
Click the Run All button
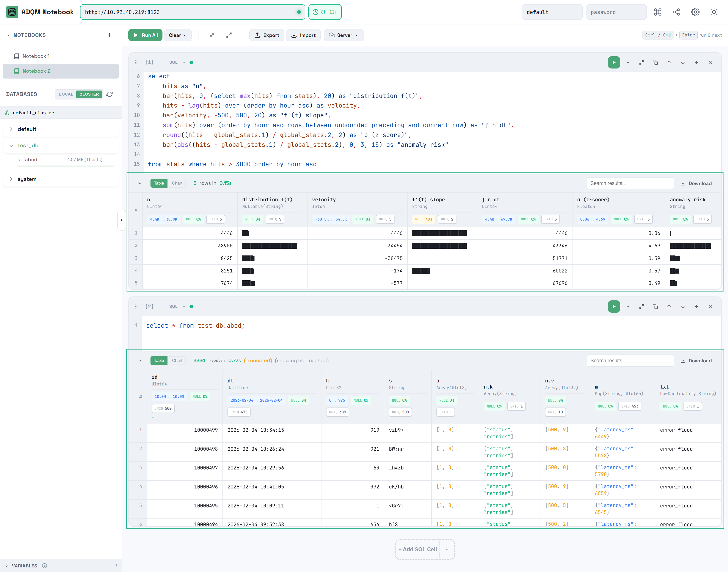(x=145, y=35)
